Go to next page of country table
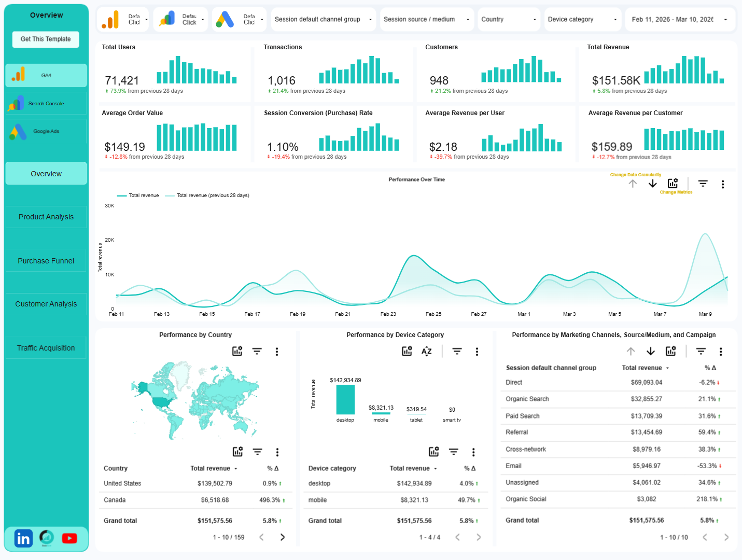This screenshot has width=742, height=560. (x=283, y=537)
